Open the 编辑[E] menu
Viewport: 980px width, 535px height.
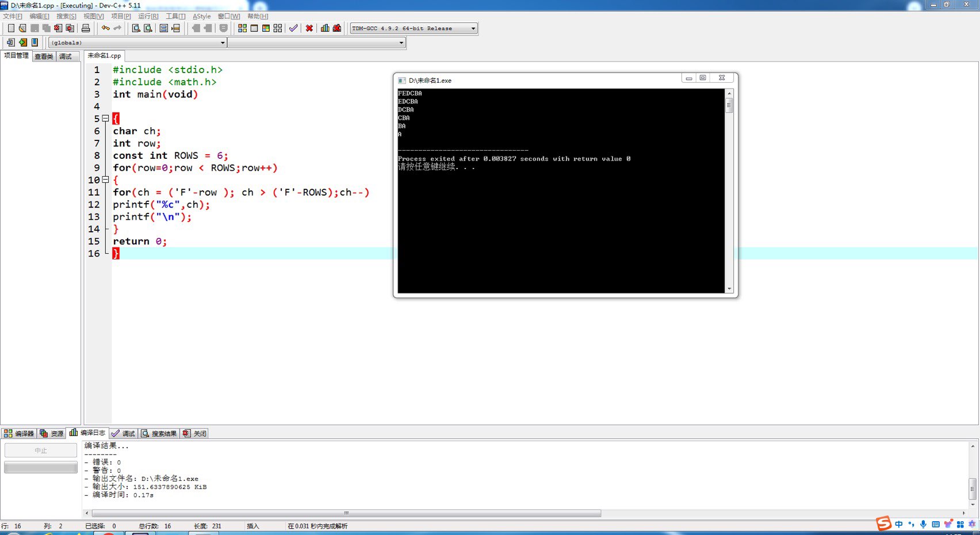pos(39,16)
